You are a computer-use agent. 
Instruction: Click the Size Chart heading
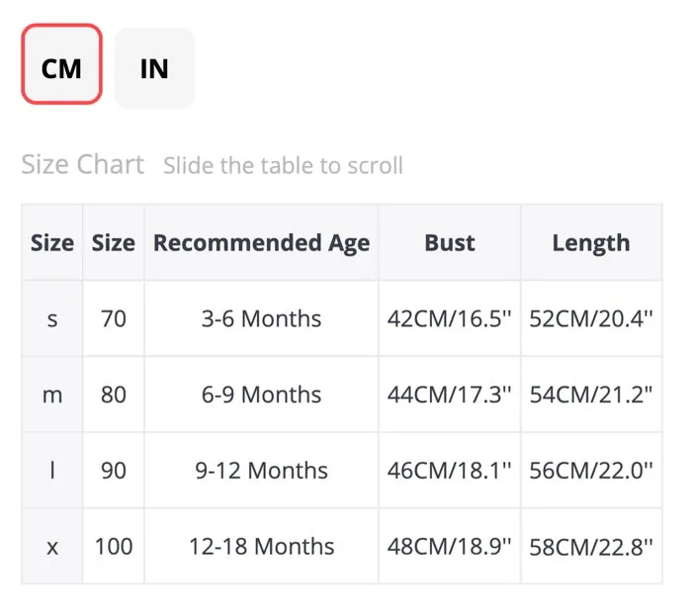tap(83, 164)
